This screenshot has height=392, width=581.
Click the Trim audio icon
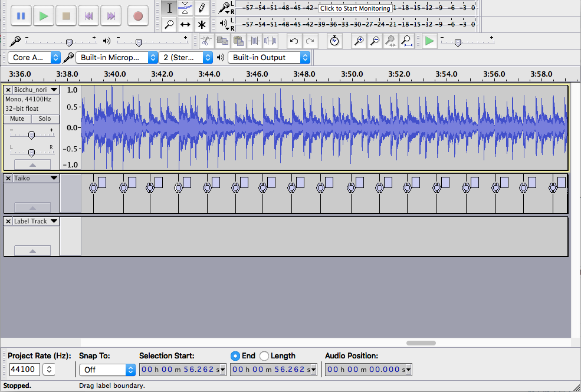click(254, 41)
